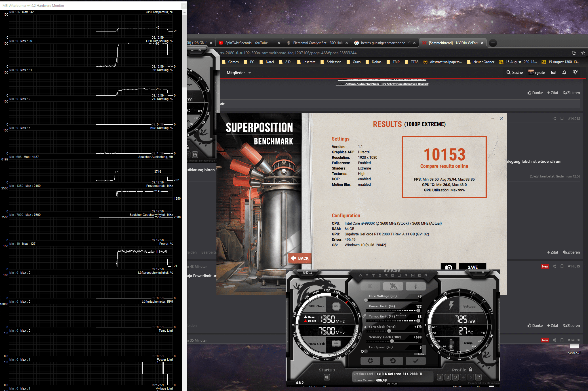This screenshot has height=391, width=588.
Task: Toggle the Fan Speed Auto button
Action: 421,354
